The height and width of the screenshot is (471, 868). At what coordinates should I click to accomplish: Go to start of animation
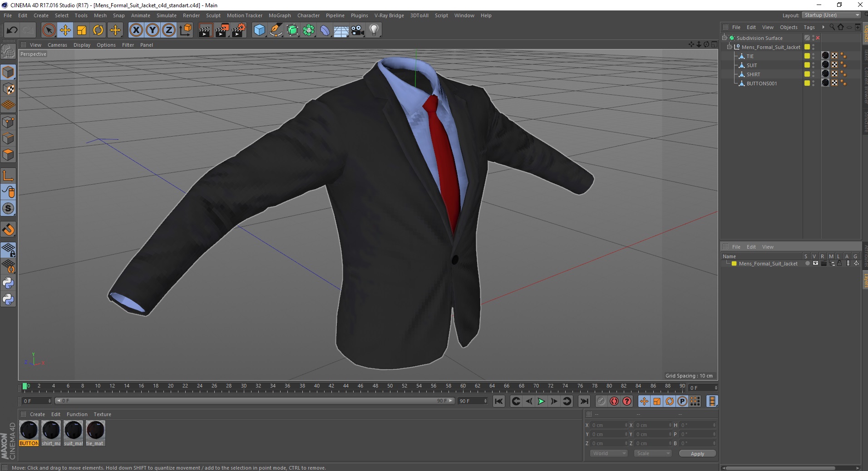498,401
